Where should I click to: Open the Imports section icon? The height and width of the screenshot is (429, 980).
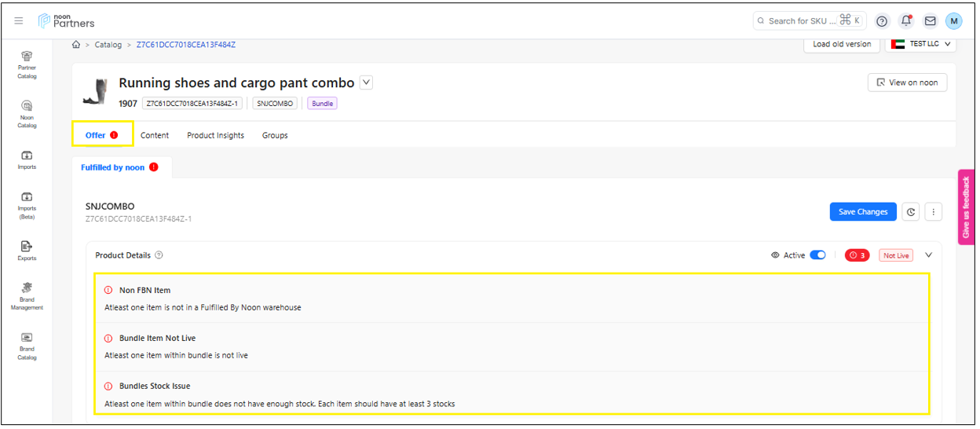pos(27,156)
